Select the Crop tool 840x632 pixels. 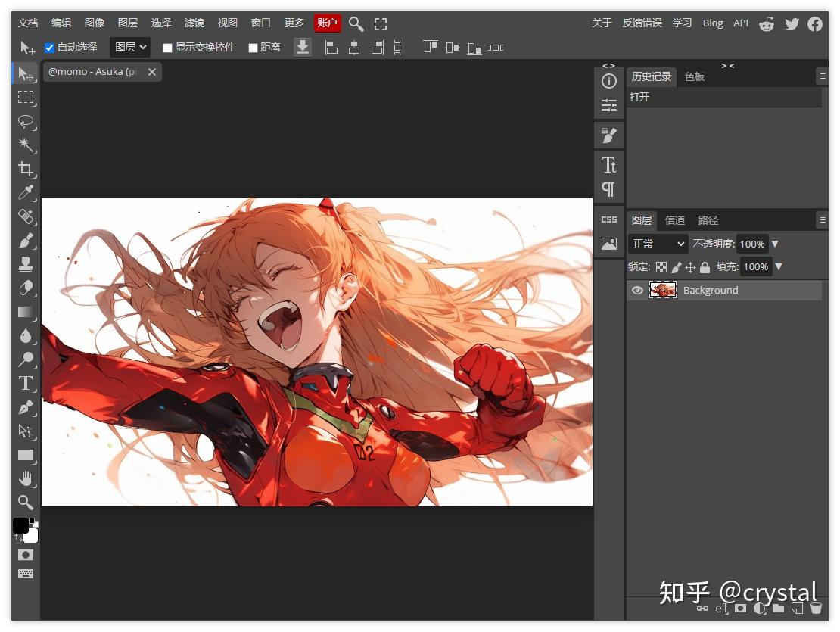point(25,169)
